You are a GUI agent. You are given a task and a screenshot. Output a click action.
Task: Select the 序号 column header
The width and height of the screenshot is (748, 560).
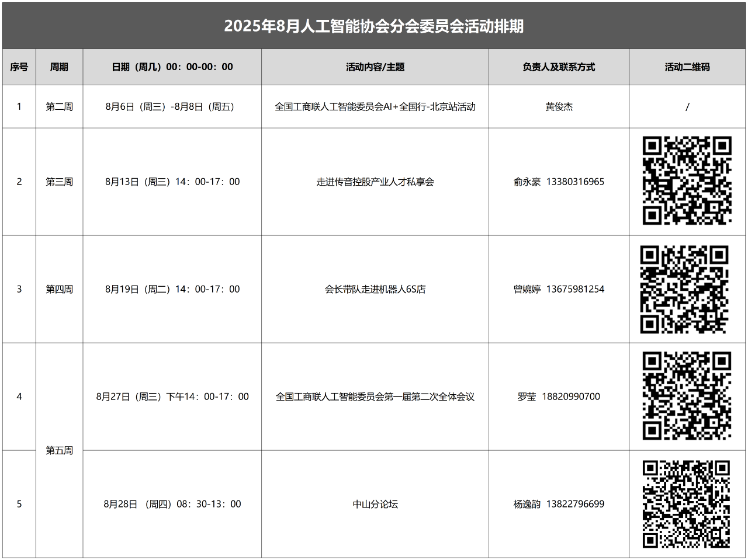(19, 67)
